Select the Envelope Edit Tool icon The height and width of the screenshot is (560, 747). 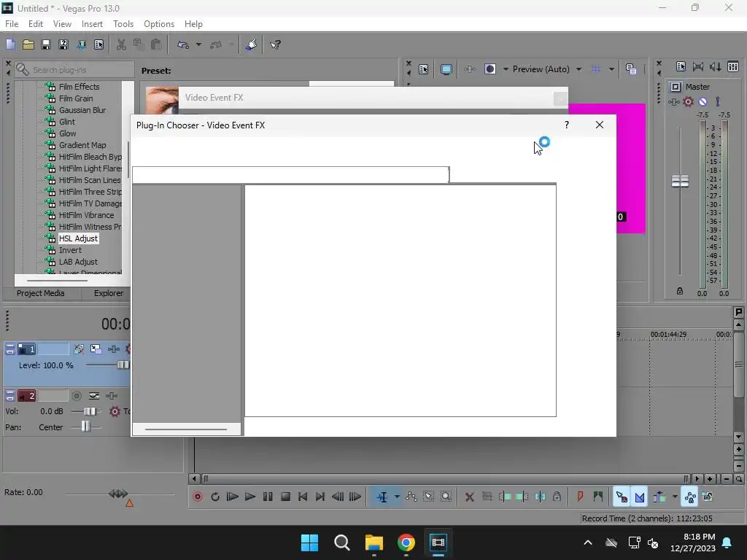click(411, 497)
